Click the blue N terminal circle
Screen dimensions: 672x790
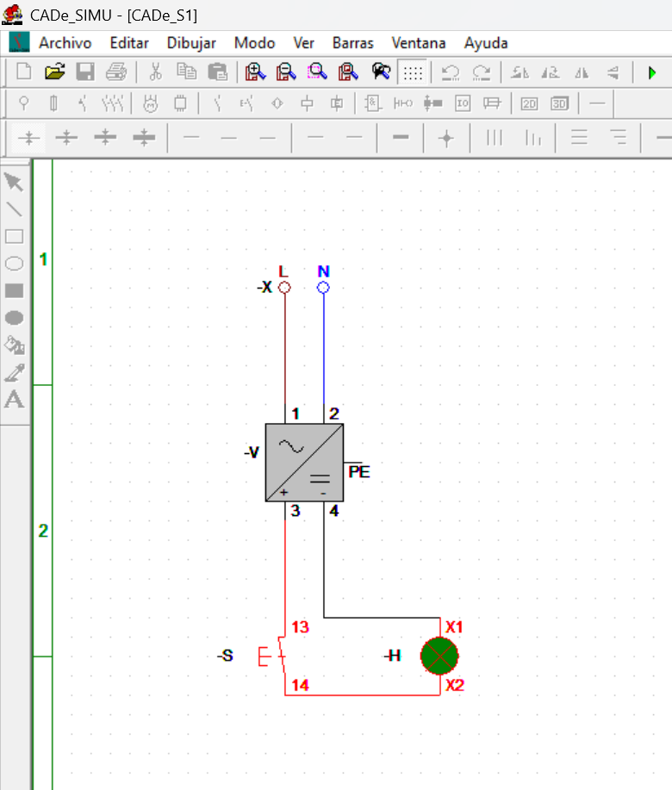tap(323, 287)
